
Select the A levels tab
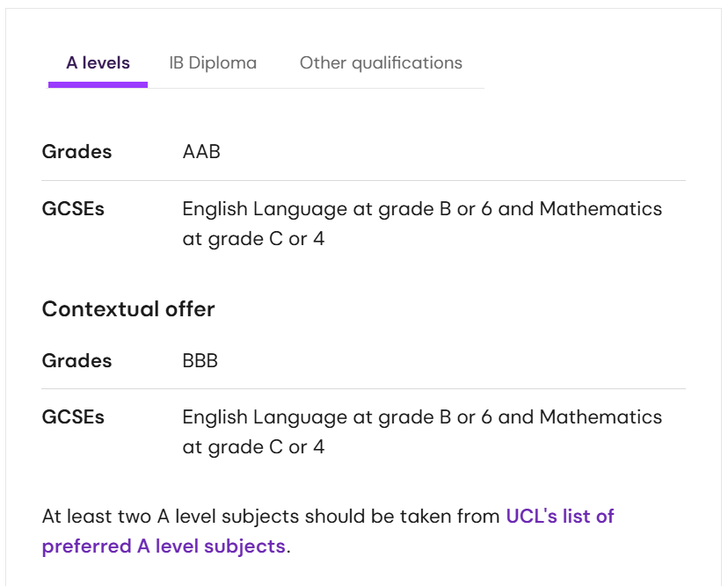point(98,63)
